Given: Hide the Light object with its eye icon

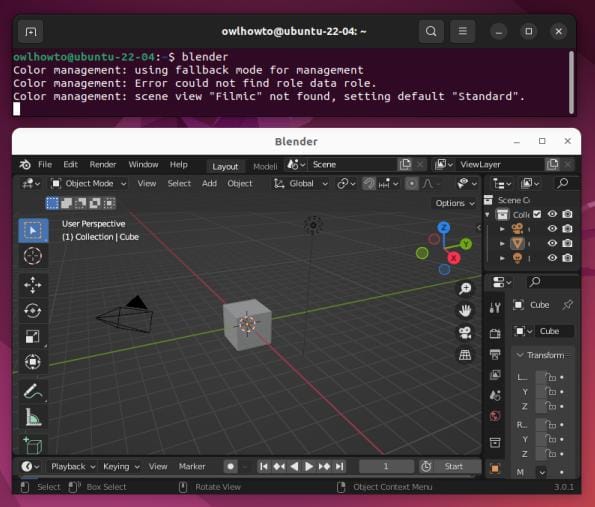Looking at the screenshot, I should 552,258.
